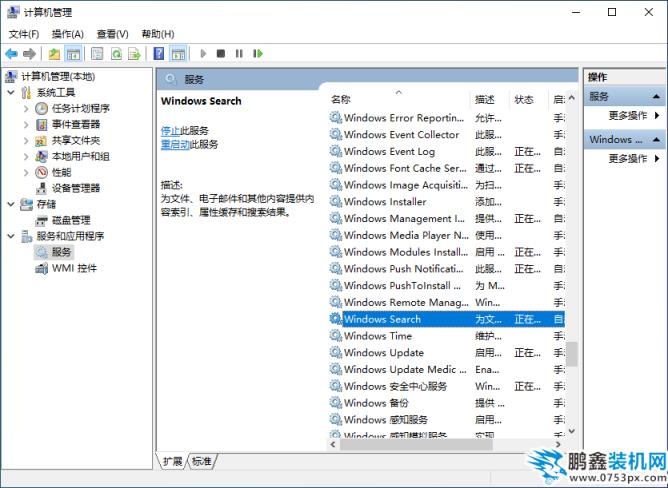Expand the 任务计划程序 node arrow

pyautogui.click(x=26, y=109)
